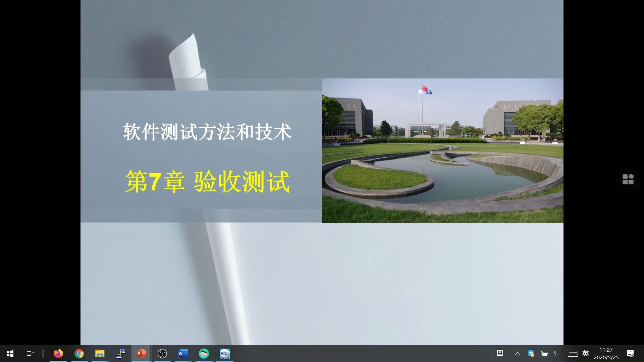Screen dimensions: 644x362
Task: Open the Action Center notifications icon
Action: coord(630,354)
